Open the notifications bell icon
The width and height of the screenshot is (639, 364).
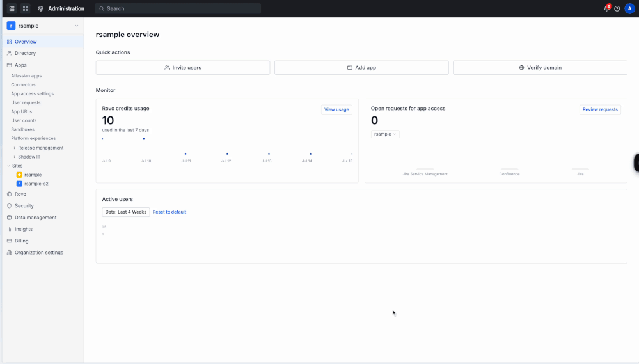coord(606,8)
